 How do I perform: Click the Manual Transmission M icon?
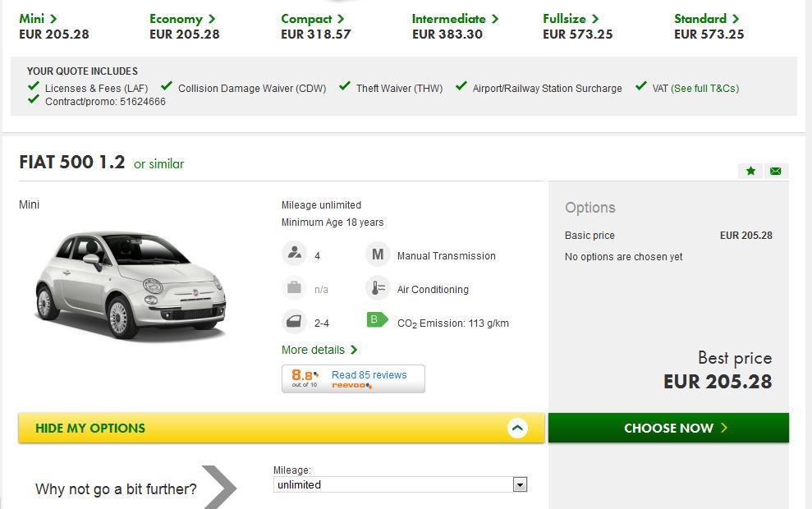tap(378, 254)
